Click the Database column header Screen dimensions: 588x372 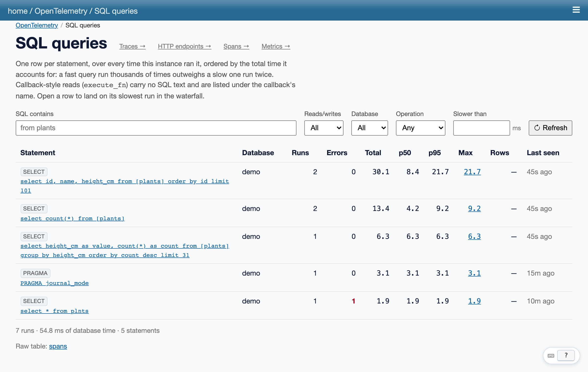(258, 153)
